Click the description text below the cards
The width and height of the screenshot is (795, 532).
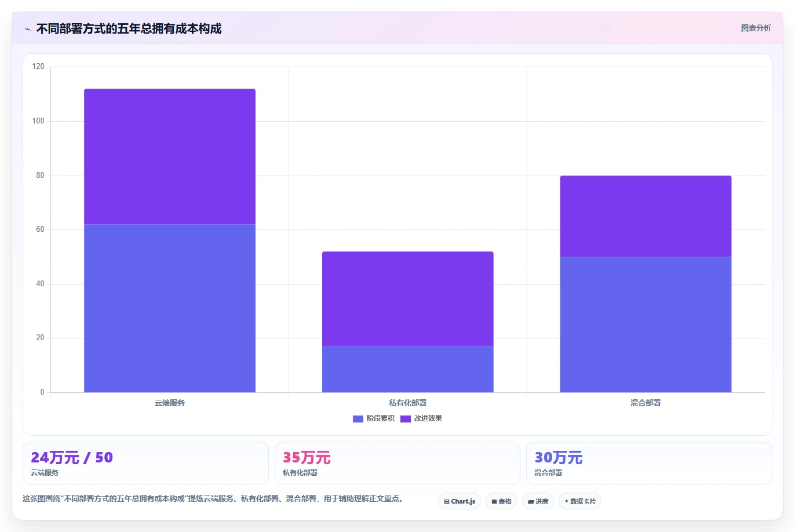pyautogui.click(x=213, y=498)
